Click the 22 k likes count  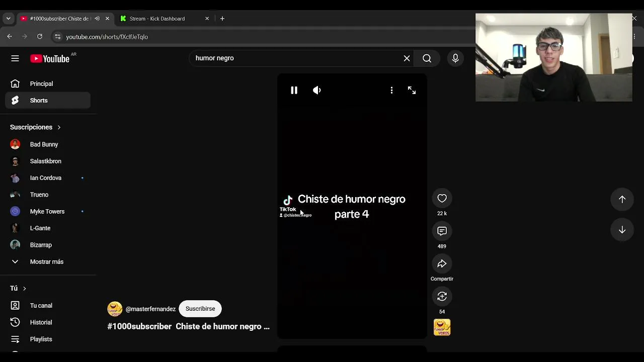pyautogui.click(x=442, y=214)
